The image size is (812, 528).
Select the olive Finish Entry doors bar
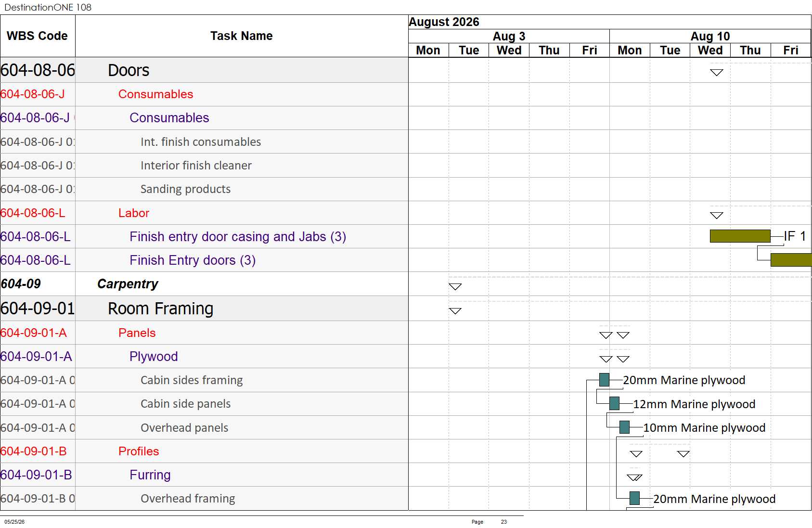[791, 260]
